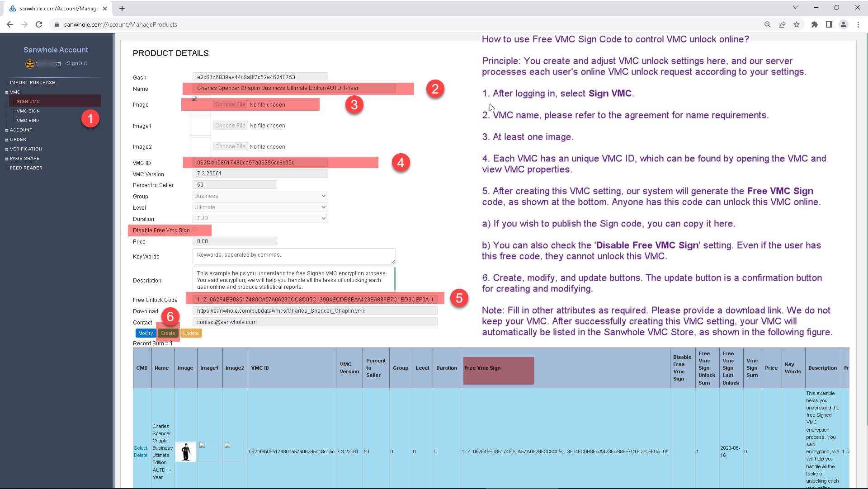Click the Create button
868x489 pixels.
coord(168,333)
